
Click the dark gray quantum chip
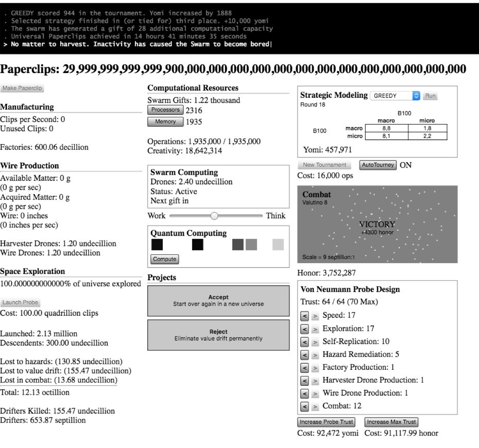point(238,244)
